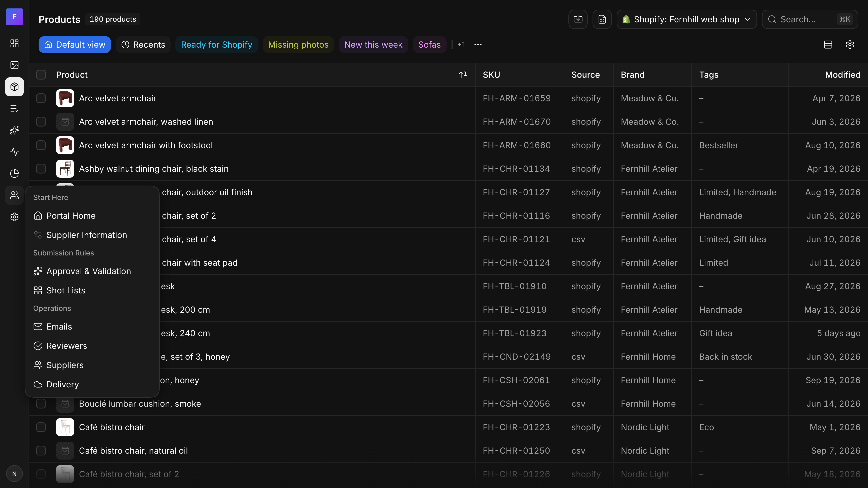Check the Ashby walnut dining chair checkbox
This screenshot has width=868, height=488.
coord(41,169)
